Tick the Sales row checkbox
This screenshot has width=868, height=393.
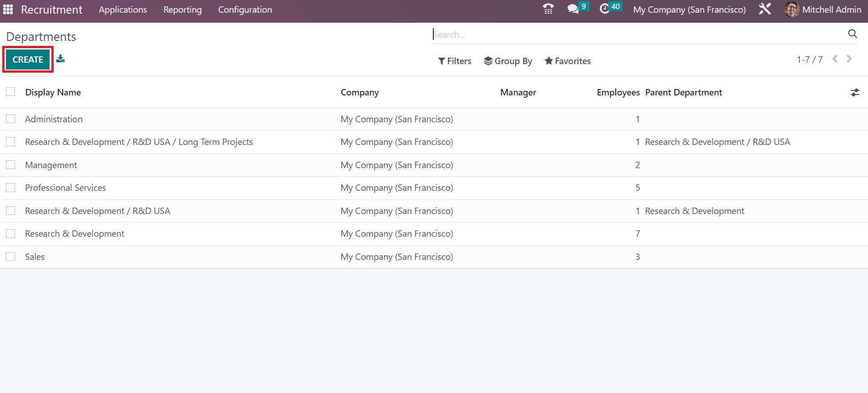pyautogui.click(x=10, y=257)
